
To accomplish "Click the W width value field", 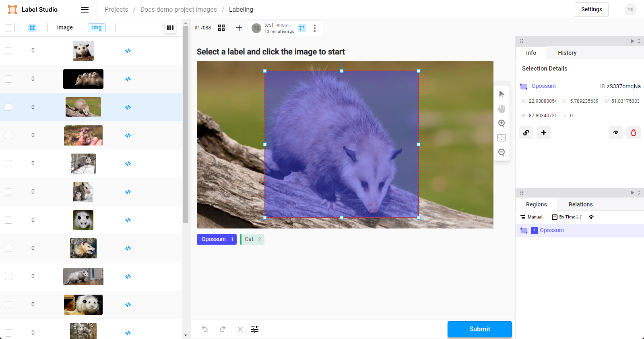I will (625, 101).
